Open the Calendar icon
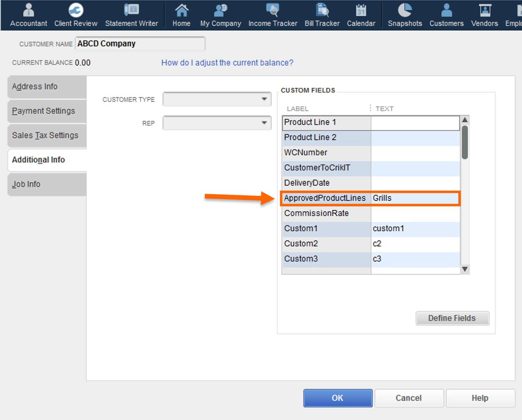Image resolution: width=522 pixels, height=420 pixels. [x=361, y=15]
